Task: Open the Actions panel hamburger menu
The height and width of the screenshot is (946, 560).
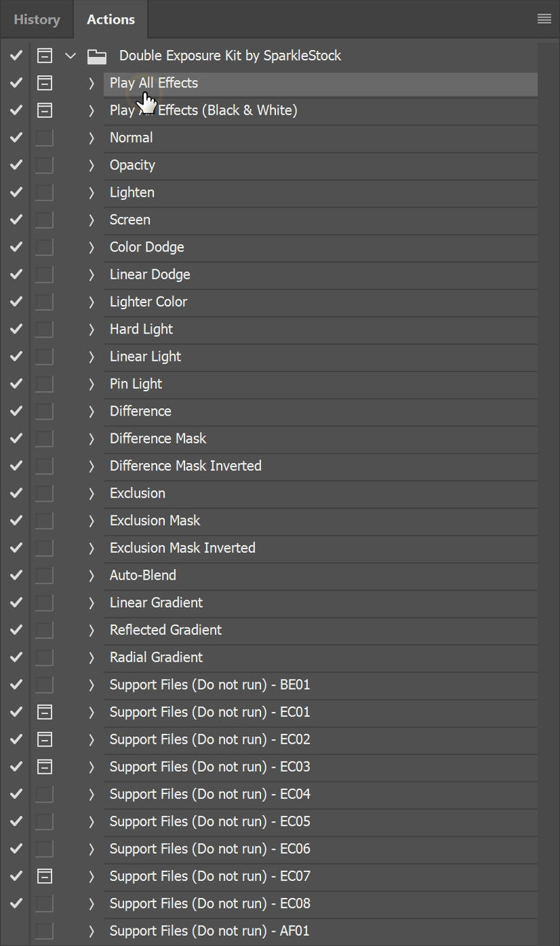Action: 544,19
